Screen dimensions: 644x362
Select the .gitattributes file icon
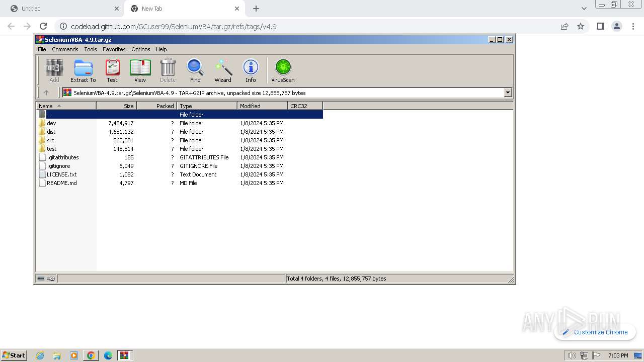[x=42, y=157]
